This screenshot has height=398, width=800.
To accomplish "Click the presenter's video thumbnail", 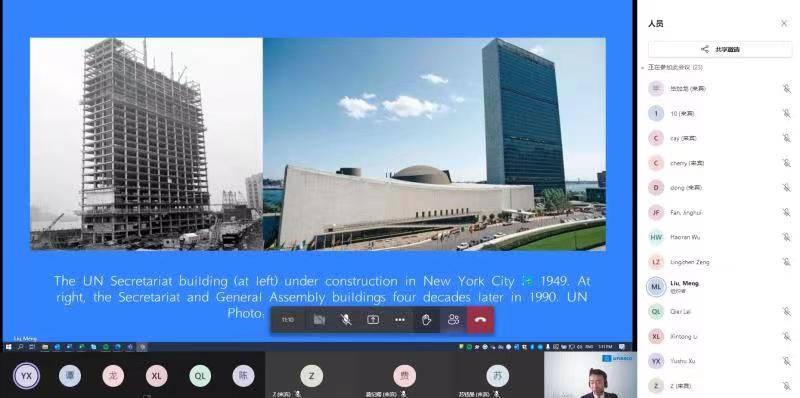I will [x=590, y=375].
